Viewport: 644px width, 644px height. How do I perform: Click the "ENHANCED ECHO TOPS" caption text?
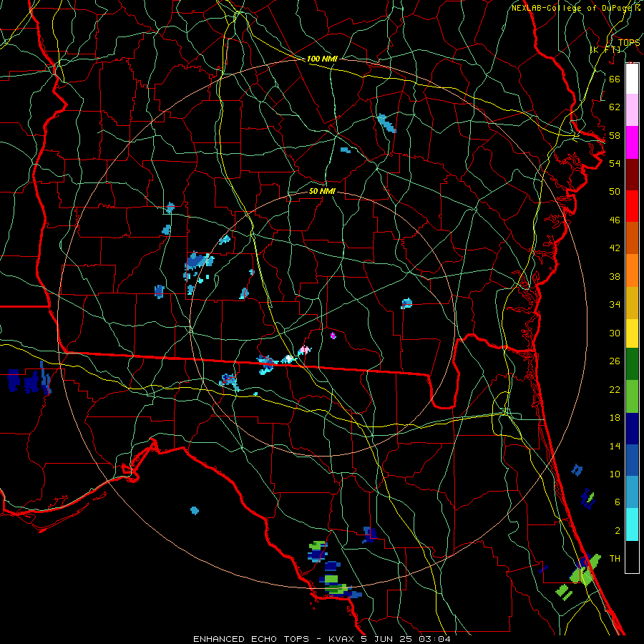pos(251,639)
